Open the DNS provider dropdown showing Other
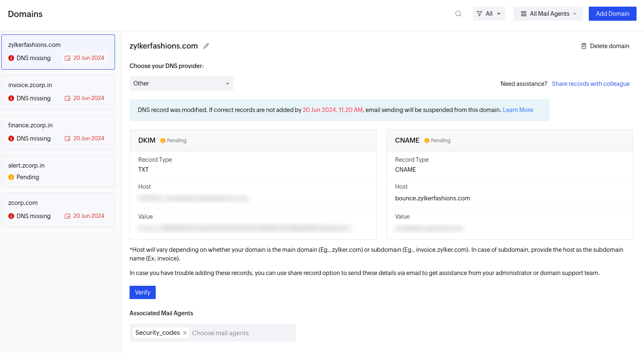This screenshot has width=644, height=353. click(x=181, y=83)
